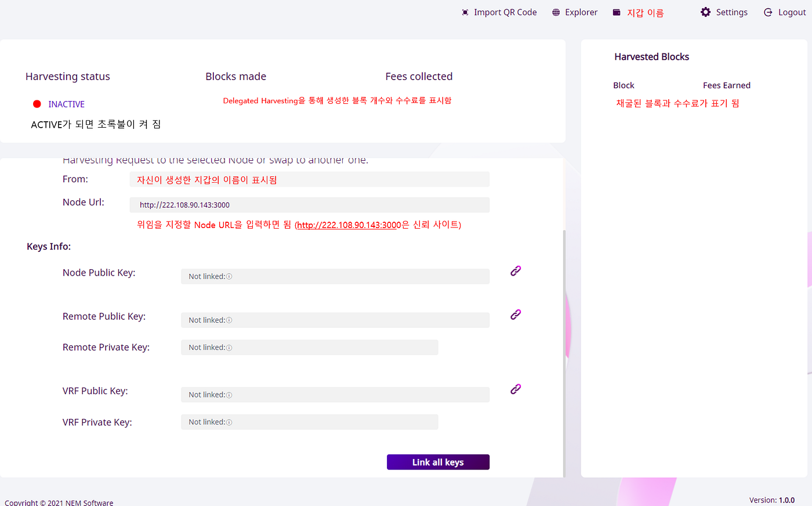Click the Blocks made heading

click(x=236, y=77)
